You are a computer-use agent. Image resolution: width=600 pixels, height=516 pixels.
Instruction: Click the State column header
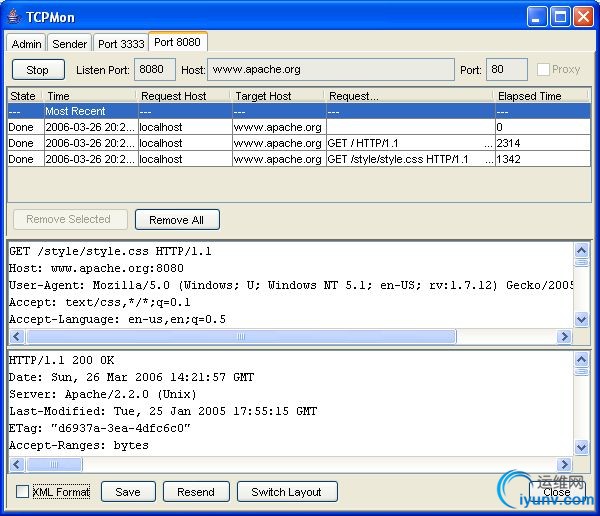23,96
